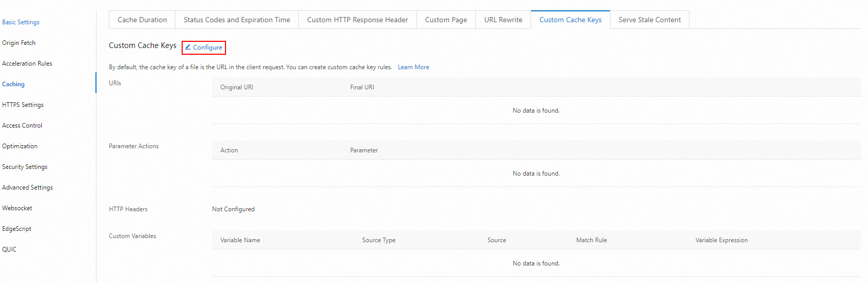This screenshot has width=868, height=282.
Task: Click the Configure text link
Action: (x=207, y=47)
